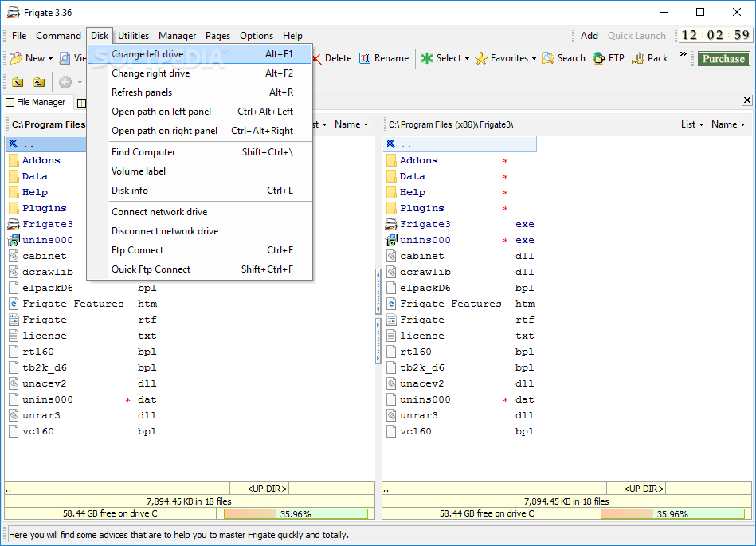Select dcrawlib in right panel
This screenshot has height=546, width=756.
click(460, 272)
